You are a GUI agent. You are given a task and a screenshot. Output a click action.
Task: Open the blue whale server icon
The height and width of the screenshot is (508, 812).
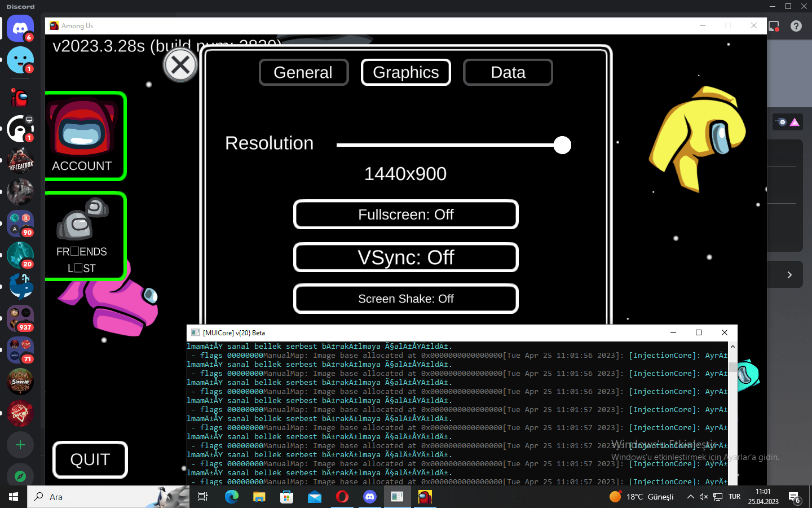click(x=20, y=287)
